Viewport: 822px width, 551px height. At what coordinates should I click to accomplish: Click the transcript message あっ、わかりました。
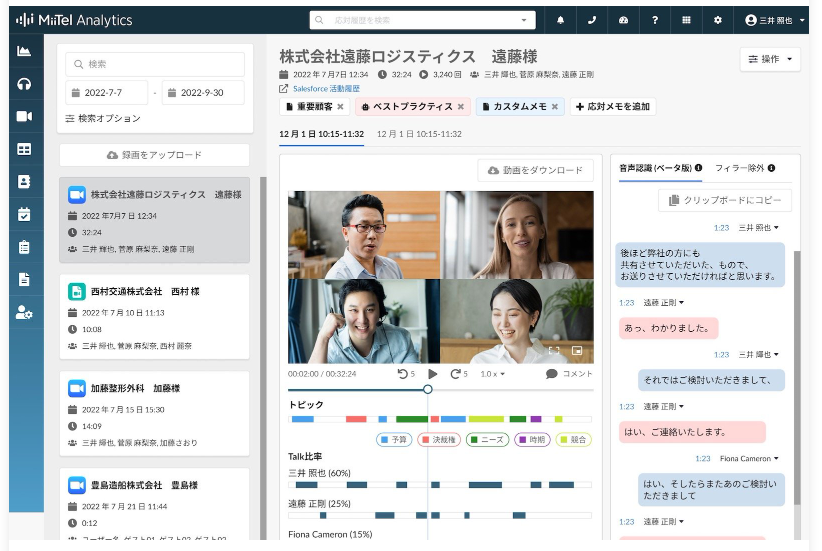[668, 328]
